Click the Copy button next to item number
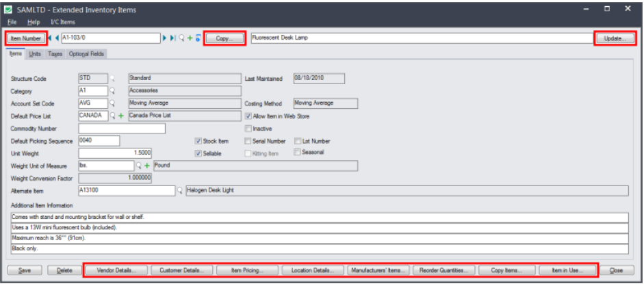The image size is (644, 286). pos(224,38)
